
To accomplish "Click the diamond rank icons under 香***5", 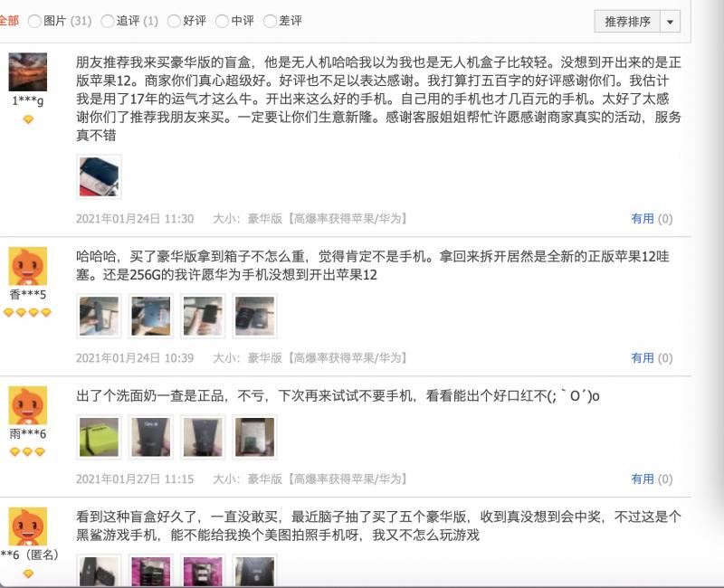I will 27,312.
